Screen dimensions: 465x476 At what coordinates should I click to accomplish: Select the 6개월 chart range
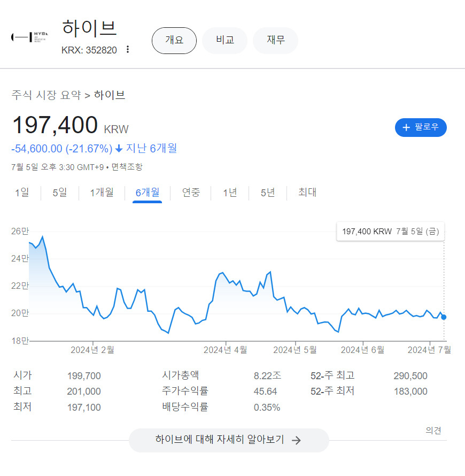(x=147, y=193)
